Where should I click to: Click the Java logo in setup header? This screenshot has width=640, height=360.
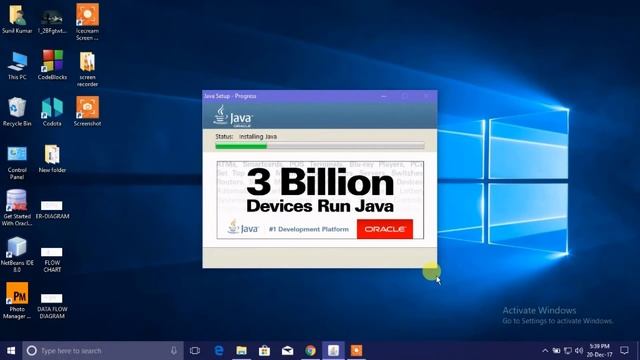(x=233, y=116)
